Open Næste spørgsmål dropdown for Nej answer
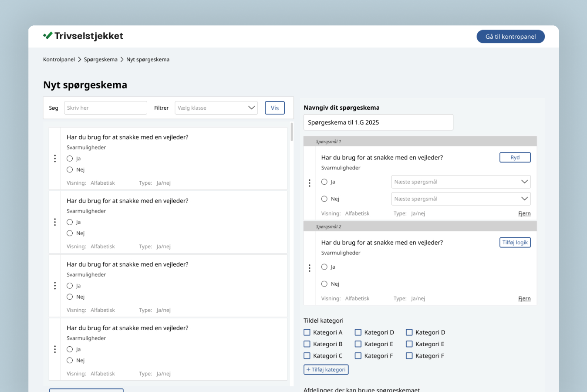This screenshot has width=587, height=392. (x=461, y=199)
